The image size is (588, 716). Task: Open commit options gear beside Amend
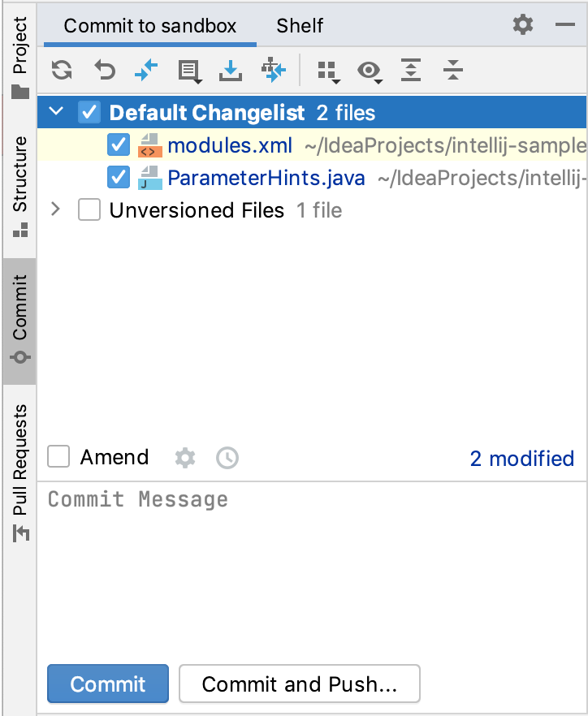(185, 458)
